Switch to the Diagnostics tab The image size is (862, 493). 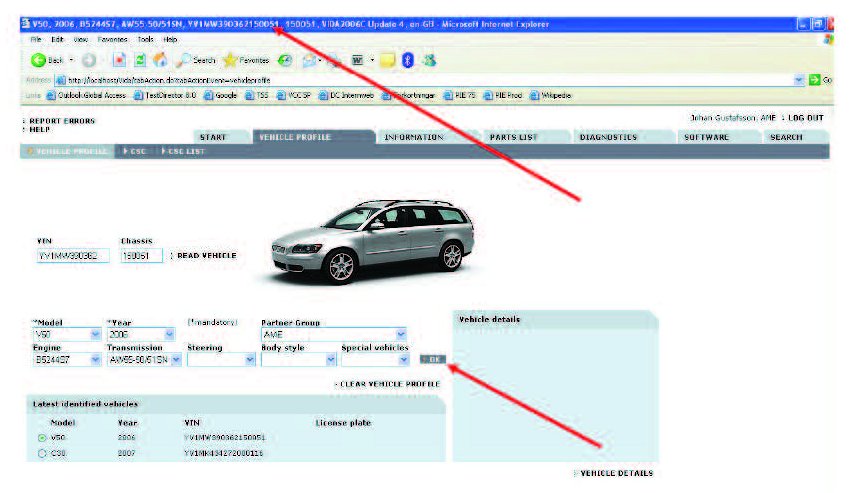point(608,137)
